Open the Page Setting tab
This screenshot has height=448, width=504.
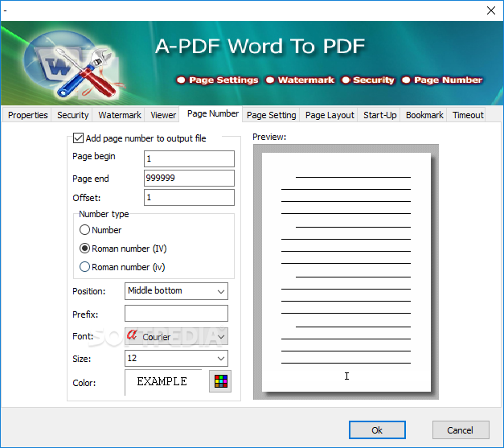click(271, 115)
